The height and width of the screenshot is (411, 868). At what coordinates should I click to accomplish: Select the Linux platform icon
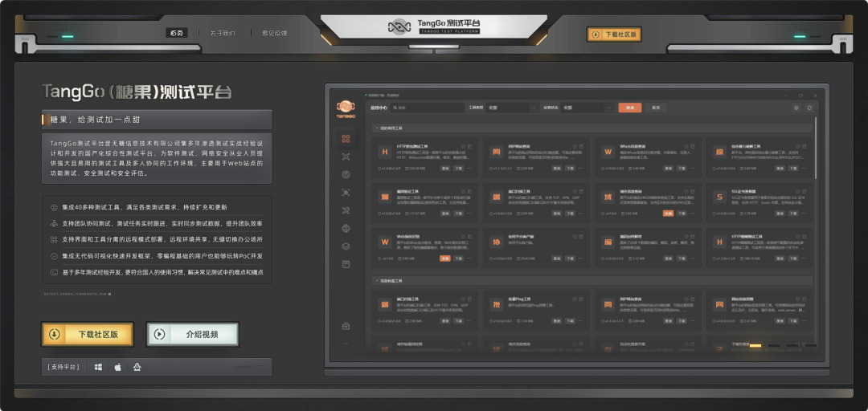click(137, 367)
